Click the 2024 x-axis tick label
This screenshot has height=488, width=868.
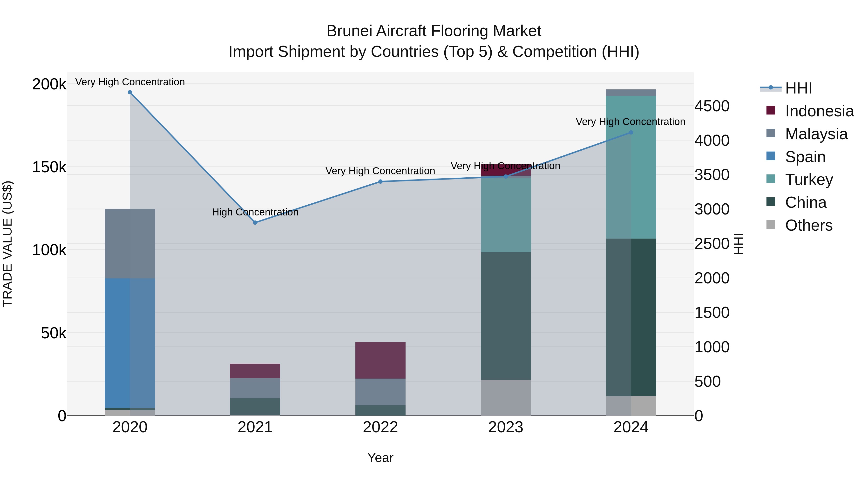(x=631, y=427)
